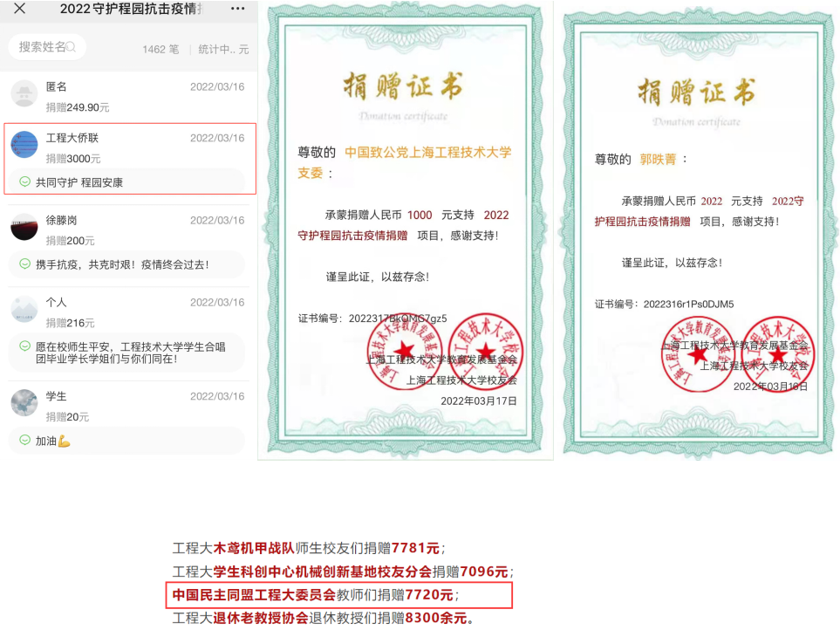The width and height of the screenshot is (840, 630).
Task: Tap the 匿名 donor avatar
Action: 24,94
